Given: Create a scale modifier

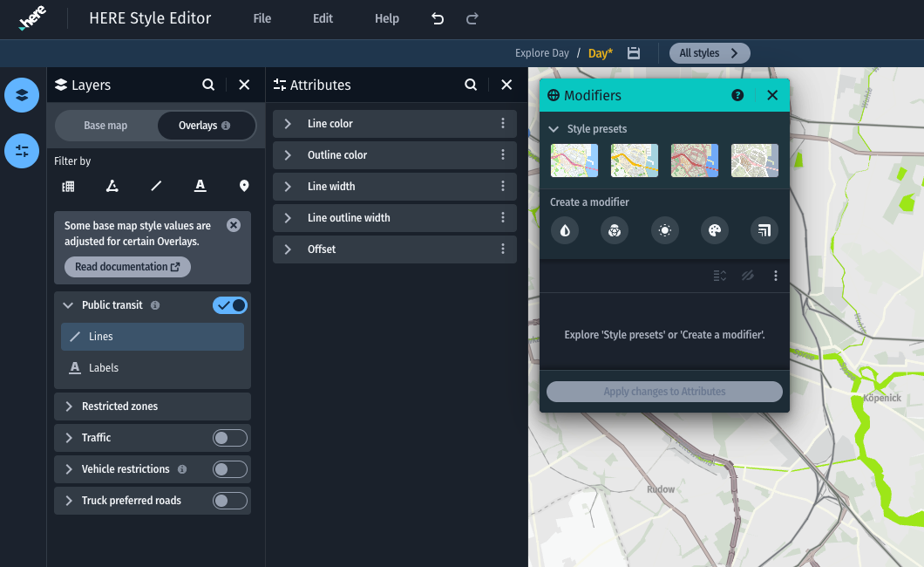Looking at the screenshot, I should (764, 230).
